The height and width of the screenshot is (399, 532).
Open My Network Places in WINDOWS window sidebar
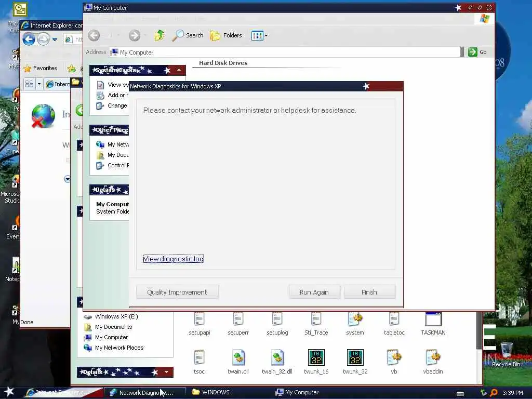pos(114,348)
